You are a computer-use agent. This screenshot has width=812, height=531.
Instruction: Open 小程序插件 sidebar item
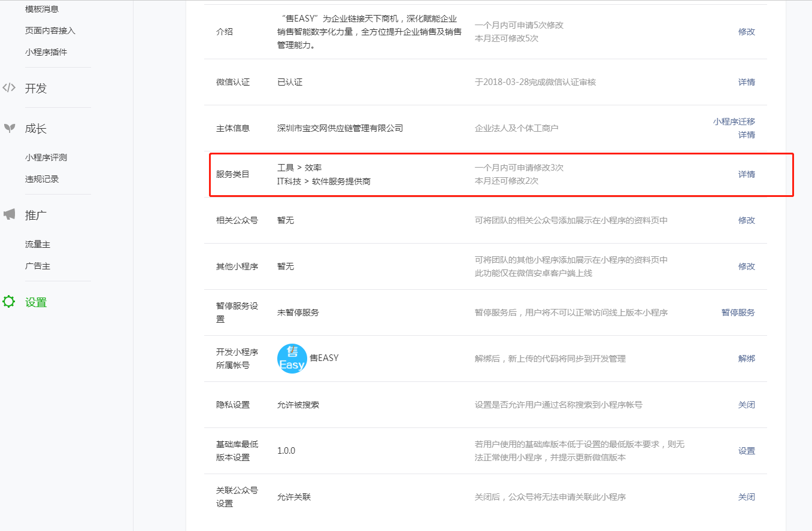[x=46, y=52]
